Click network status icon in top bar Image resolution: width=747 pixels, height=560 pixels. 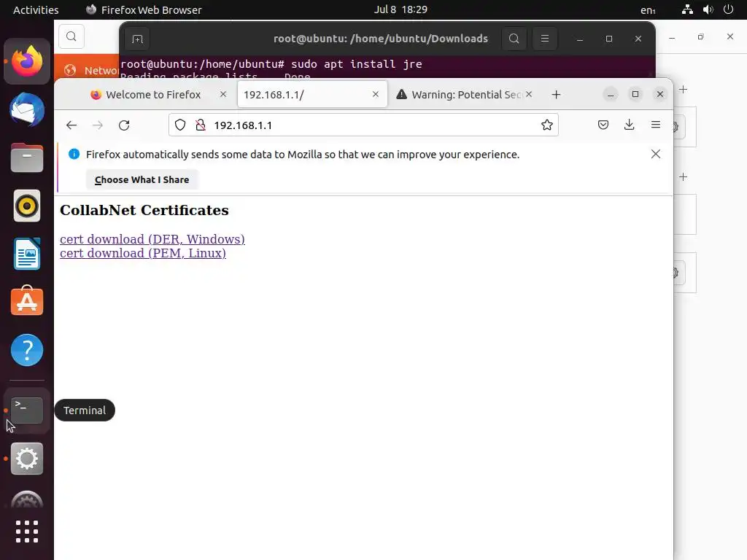[687, 9]
